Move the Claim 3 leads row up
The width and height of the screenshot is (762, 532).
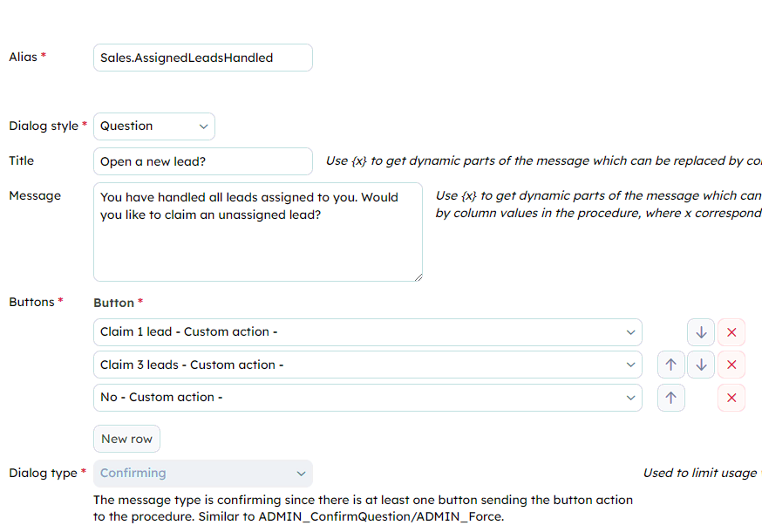pos(671,365)
